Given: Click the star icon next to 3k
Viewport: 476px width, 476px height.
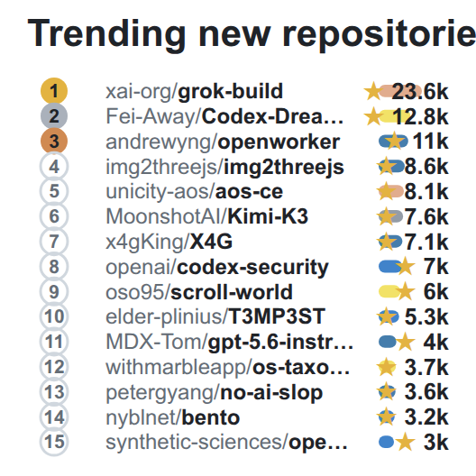Looking at the screenshot, I should [406, 442].
